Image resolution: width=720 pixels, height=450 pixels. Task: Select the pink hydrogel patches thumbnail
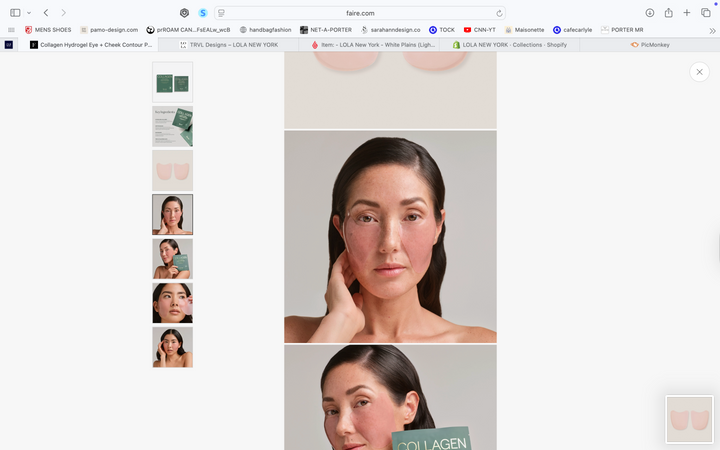pyautogui.click(x=173, y=170)
